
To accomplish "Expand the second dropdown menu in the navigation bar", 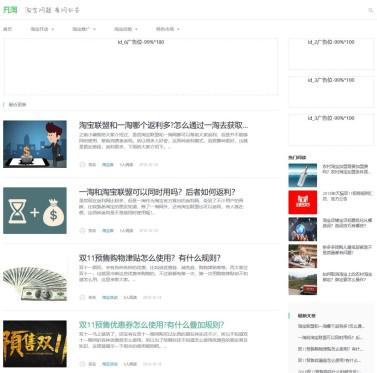I will (84, 29).
